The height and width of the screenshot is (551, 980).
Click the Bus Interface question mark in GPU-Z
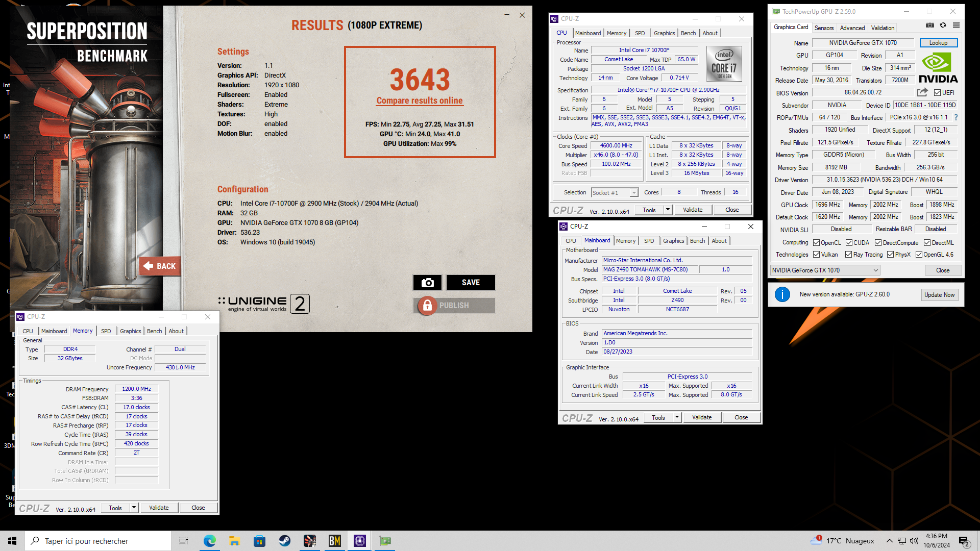point(956,117)
